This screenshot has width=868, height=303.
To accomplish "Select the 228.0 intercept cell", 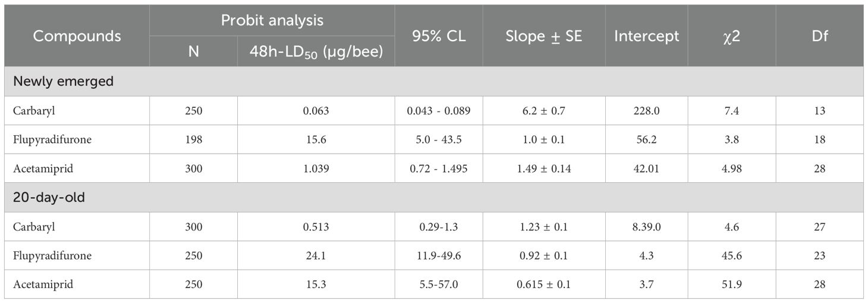I will pyautogui.click(x=646, y=111).
